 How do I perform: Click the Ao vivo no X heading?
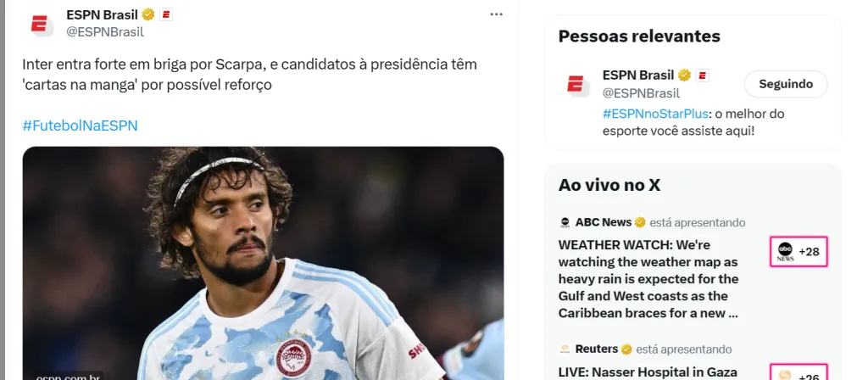[609, 185]
